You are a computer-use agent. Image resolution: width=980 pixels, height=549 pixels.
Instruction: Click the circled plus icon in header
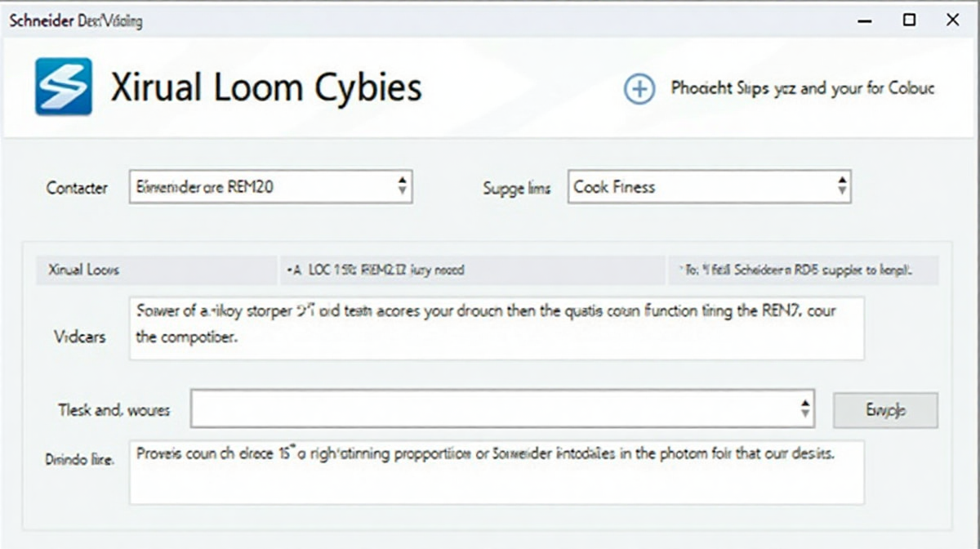[639, 88]
